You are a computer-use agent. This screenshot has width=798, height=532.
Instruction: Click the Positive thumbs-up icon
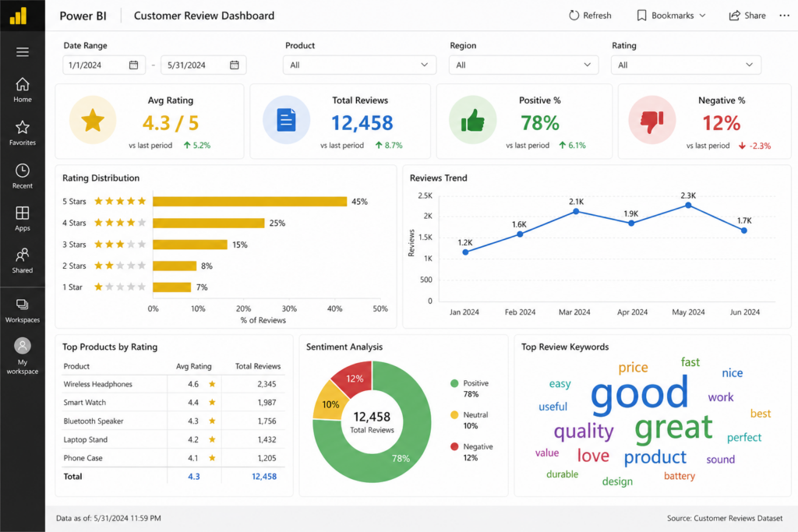coord(472,120)
